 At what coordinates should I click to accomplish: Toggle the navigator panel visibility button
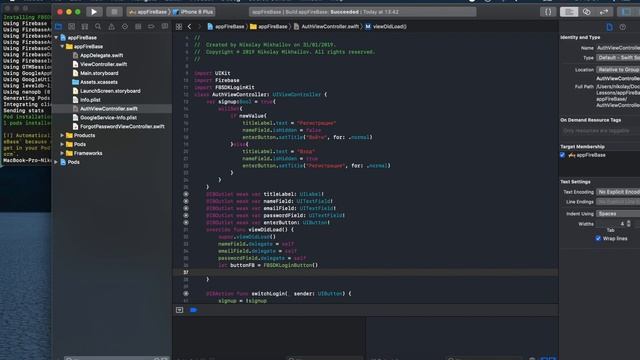point(627,12)
